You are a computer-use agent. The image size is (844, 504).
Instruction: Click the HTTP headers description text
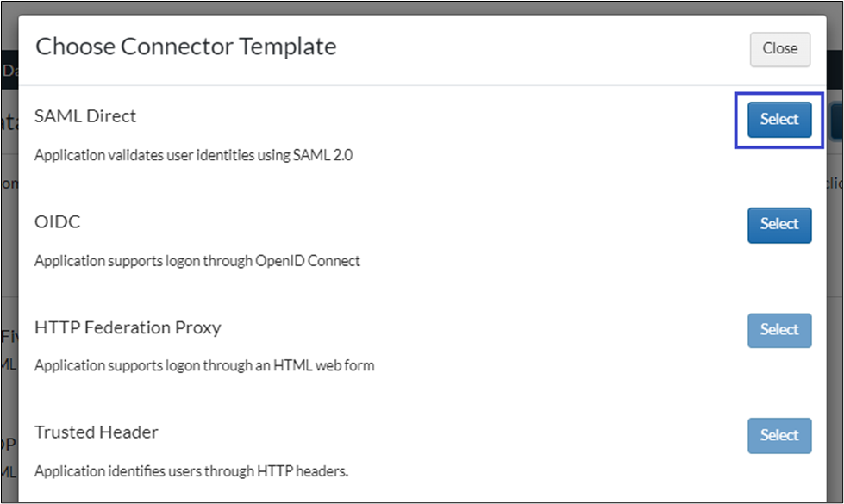coord(191,472)
